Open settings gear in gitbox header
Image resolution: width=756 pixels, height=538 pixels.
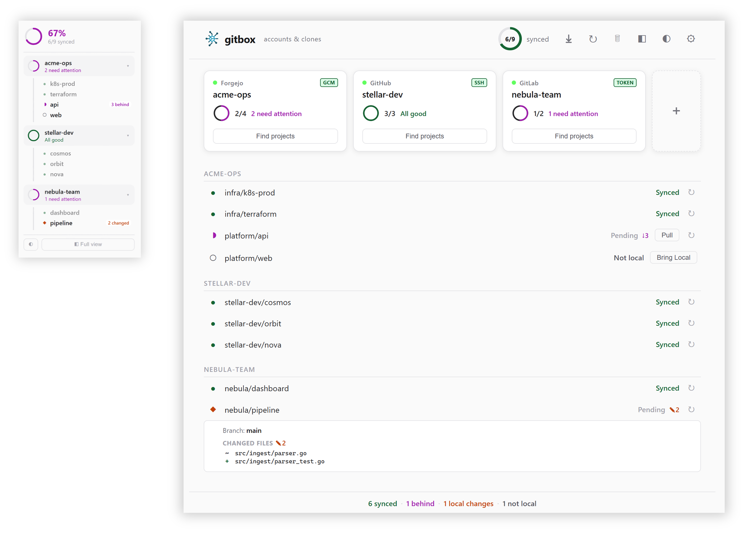pyautogui.click(x=691, y=39)
